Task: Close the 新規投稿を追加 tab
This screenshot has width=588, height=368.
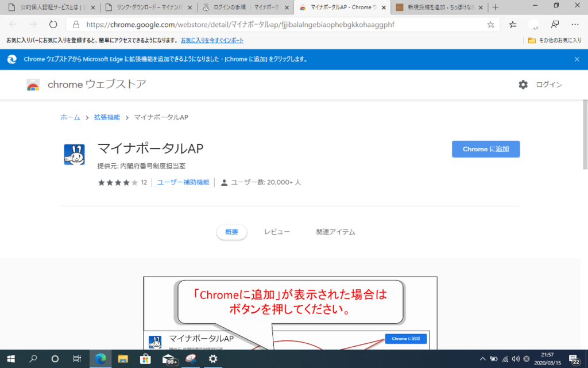Action: click(481, 7)
